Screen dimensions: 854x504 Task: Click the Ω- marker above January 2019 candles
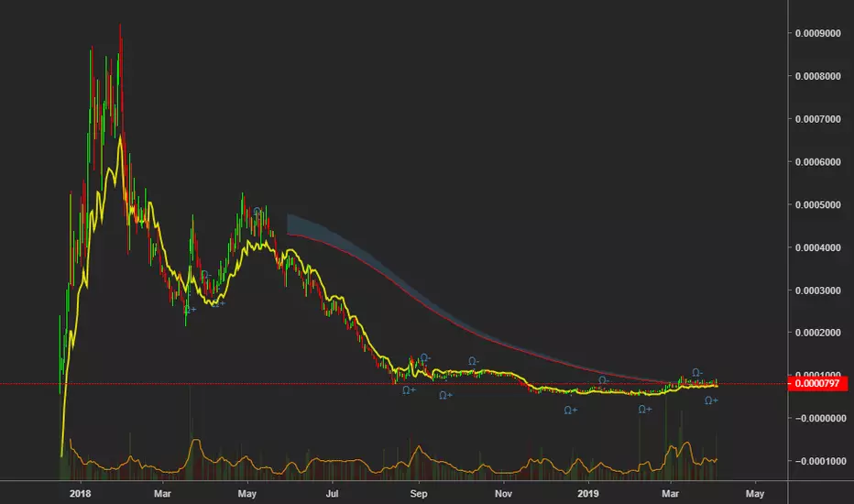coord(604,380)
